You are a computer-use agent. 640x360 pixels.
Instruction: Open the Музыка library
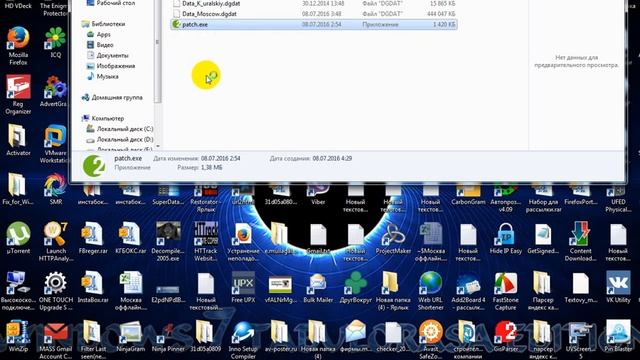pyautogui.click(x=103, y=76)
